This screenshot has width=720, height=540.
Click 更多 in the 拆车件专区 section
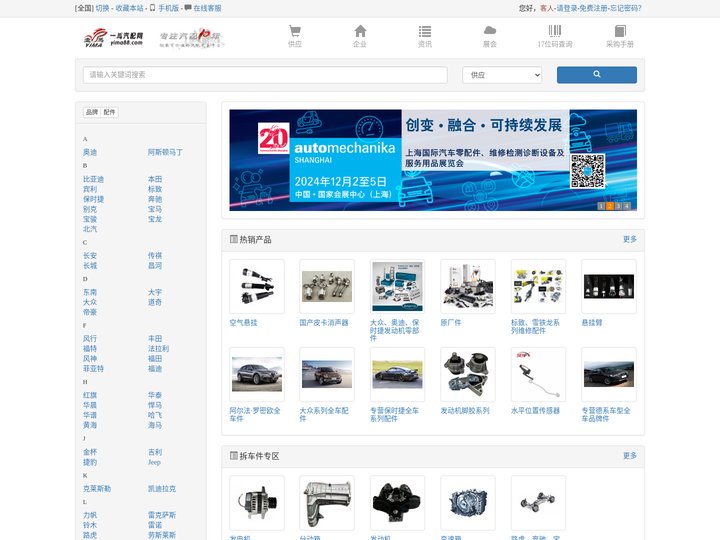coord(630,456)
